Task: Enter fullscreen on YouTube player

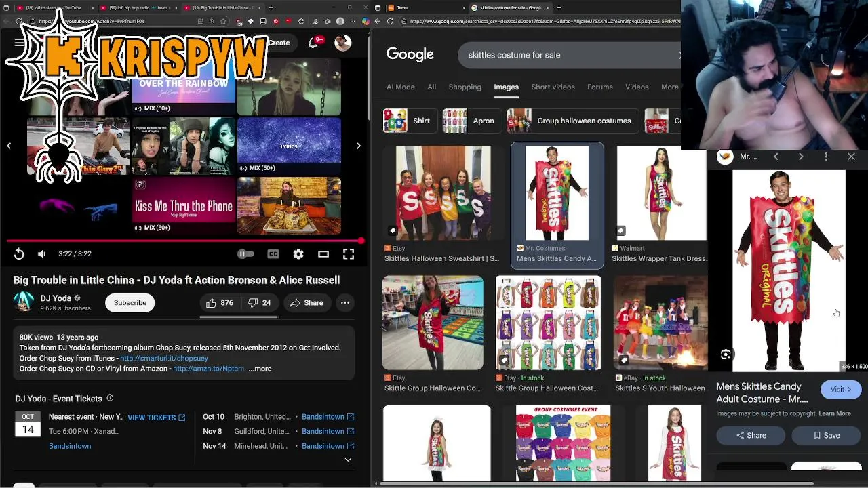Action: [349, 254]
